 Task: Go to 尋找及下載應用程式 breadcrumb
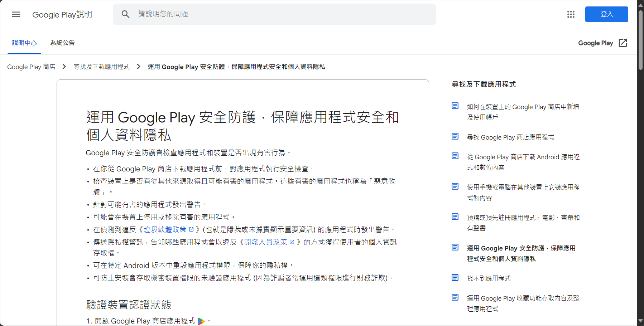(x=101, y=67)
